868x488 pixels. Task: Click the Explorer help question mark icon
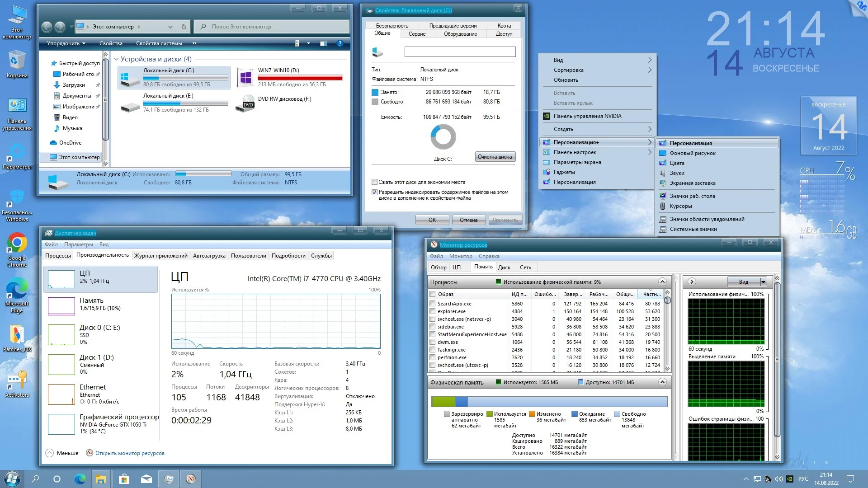(x=340, y=43)
